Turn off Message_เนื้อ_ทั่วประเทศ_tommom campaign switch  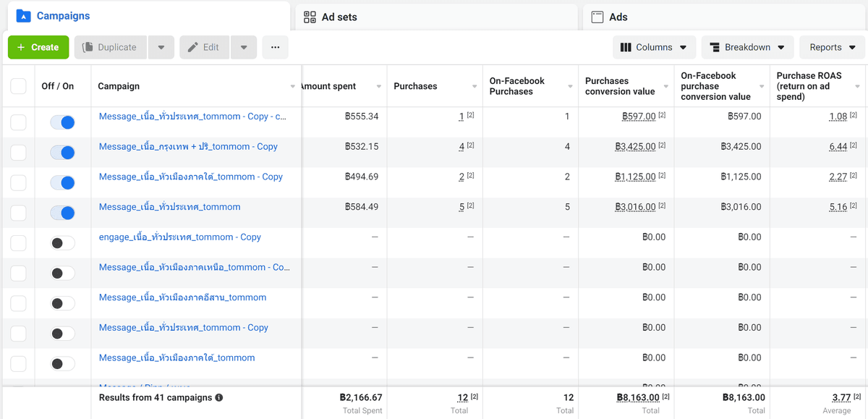tap(62, 213)
